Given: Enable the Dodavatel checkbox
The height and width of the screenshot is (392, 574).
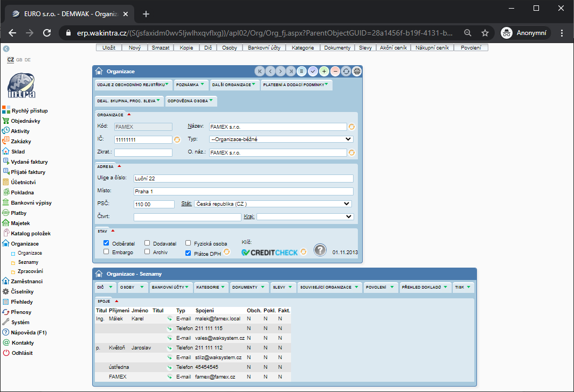Looking at the screenshot, I should [x=148, y=243].
